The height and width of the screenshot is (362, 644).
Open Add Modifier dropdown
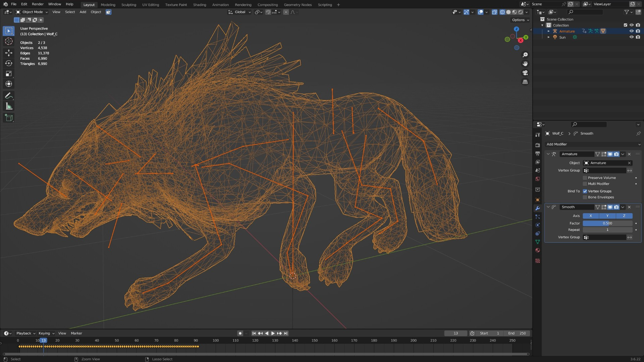pyautogui.click(x=593, y=144)
